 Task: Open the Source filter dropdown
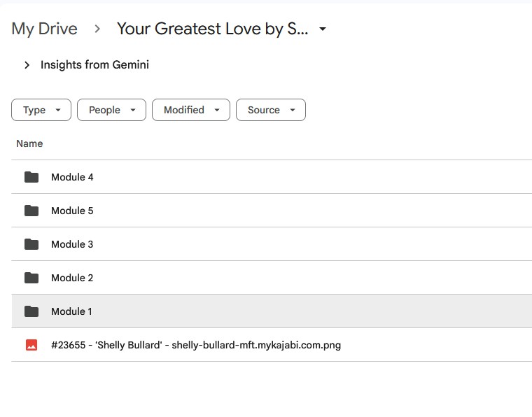(270, 110)
